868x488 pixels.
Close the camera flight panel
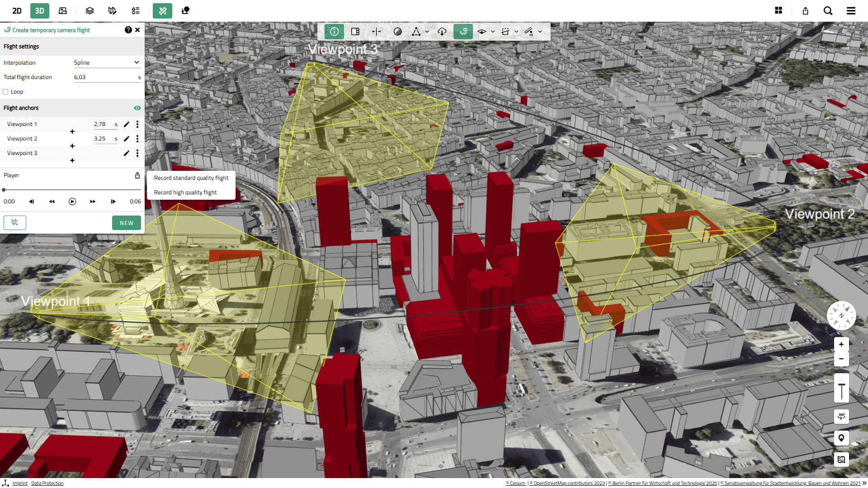(137, 30)
